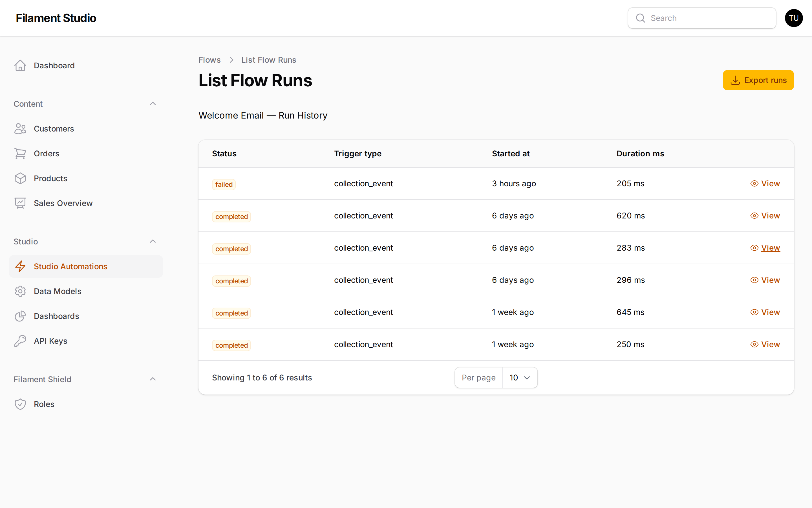
Task: Click the Filament Studio logo
Action: coord(56,18)
